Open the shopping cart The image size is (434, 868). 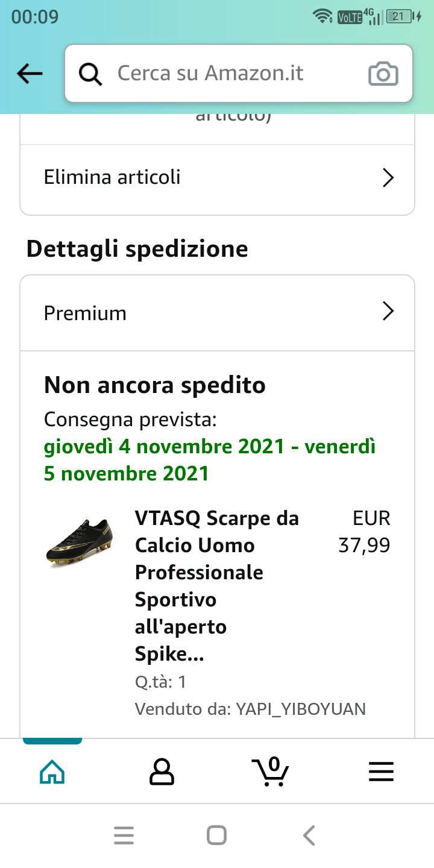(270, 772)
